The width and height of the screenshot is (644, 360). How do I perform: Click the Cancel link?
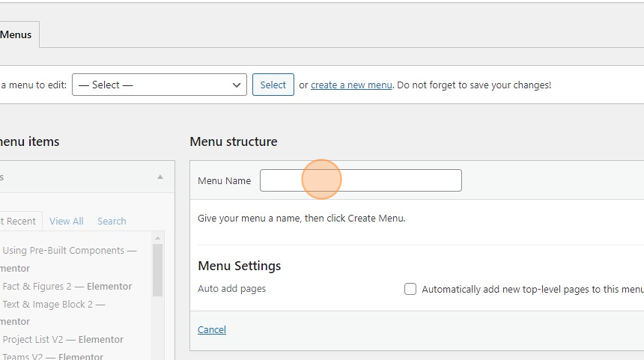pos(212,329)
